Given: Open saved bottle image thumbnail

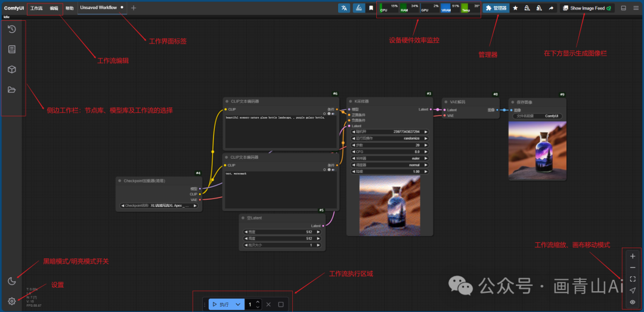Looking at the screenshot, I should tap(537, 151).
